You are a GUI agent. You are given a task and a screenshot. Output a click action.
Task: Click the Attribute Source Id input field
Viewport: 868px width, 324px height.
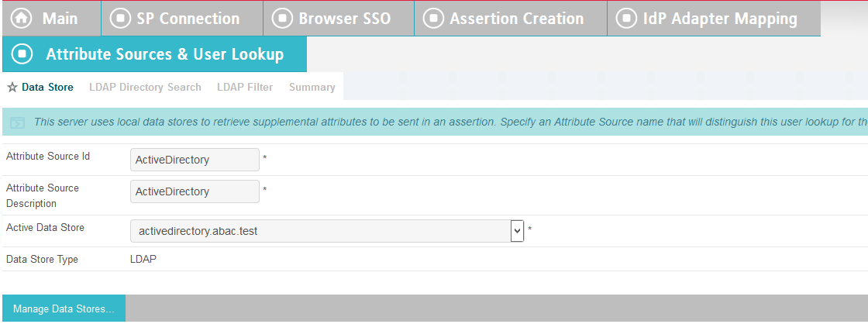(x=195, y=160)
